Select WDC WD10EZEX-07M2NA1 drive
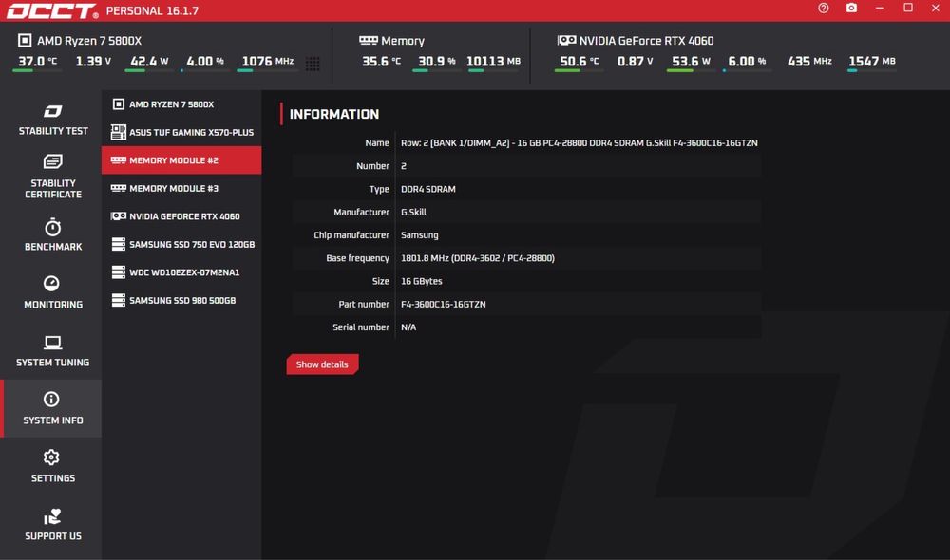This screenshot has width=950, height=560. pos(181,271)
